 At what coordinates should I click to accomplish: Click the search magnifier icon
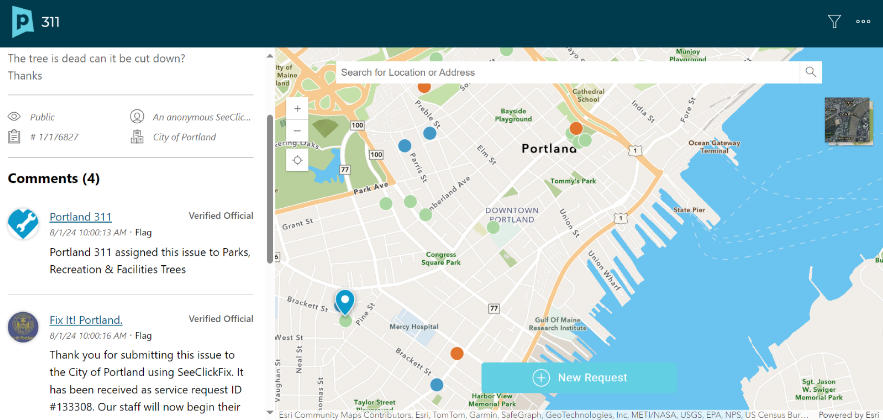click(x=811, y=72)
